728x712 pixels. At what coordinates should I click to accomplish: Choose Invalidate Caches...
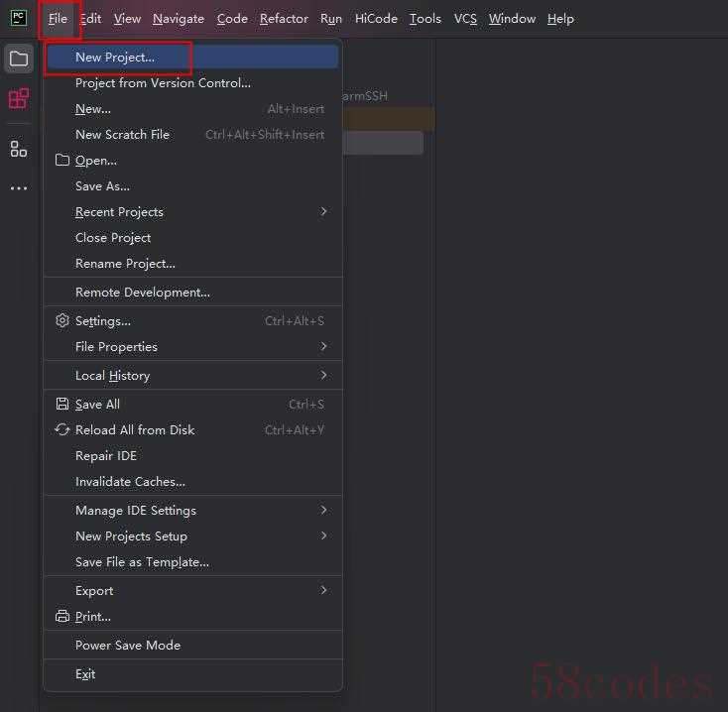pos(192,482)
